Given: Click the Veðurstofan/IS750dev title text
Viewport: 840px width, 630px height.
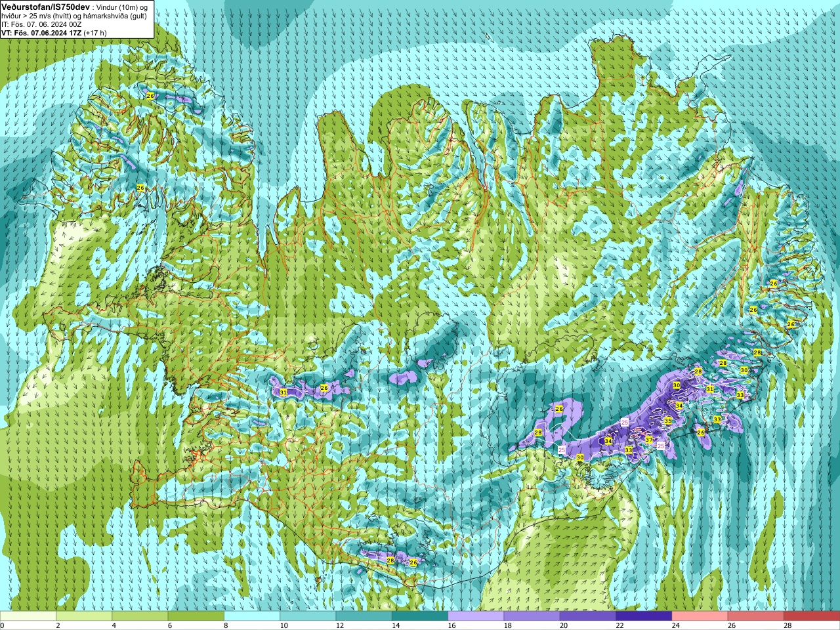Looking at the screenshot, I should [45, 7].
